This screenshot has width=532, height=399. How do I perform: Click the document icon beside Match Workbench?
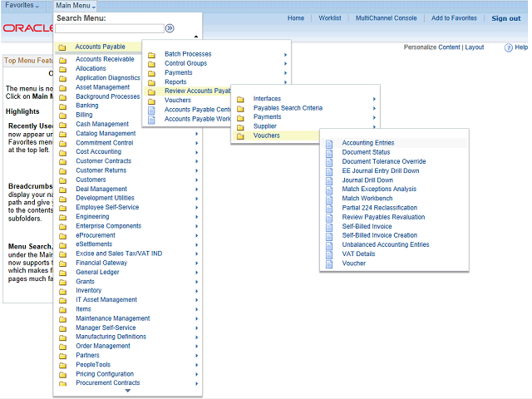(x=329, y=199)
